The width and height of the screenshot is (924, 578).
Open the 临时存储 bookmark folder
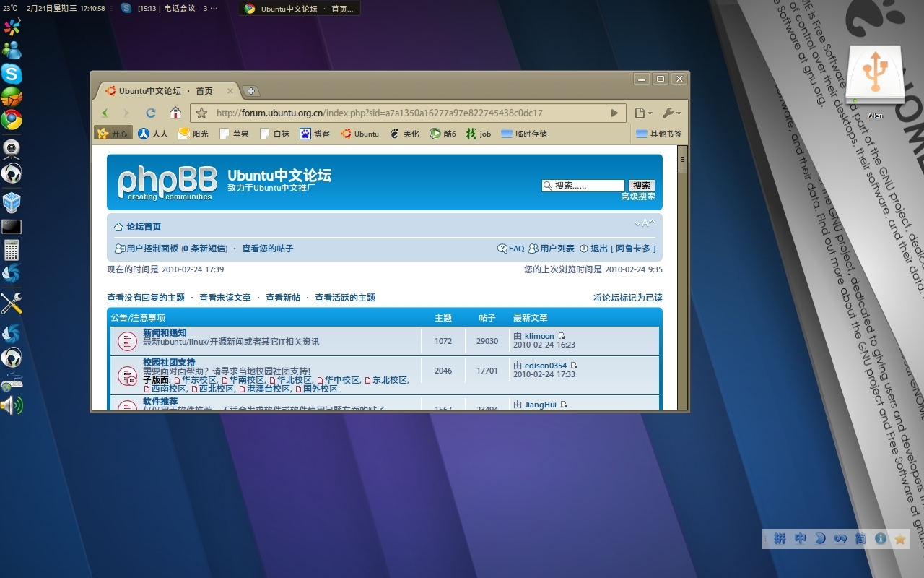point(524,134)
